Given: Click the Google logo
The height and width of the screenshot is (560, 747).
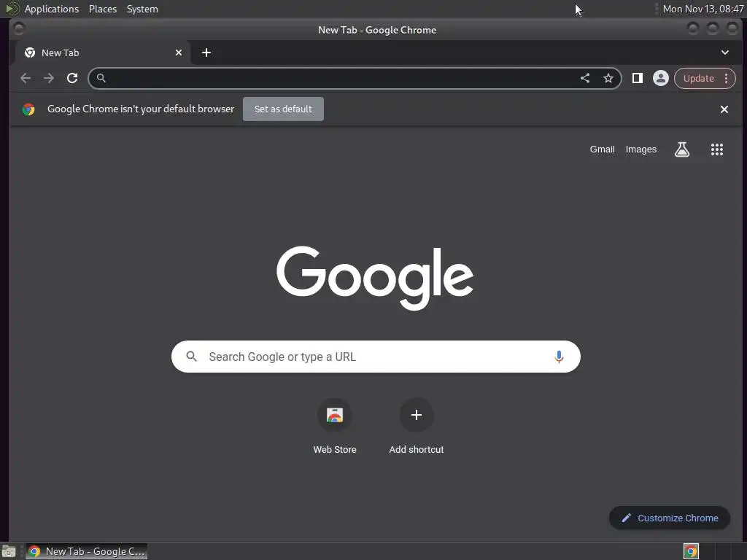Looking at the screenshot, I should pyautogui.click(x=375, y=278).
